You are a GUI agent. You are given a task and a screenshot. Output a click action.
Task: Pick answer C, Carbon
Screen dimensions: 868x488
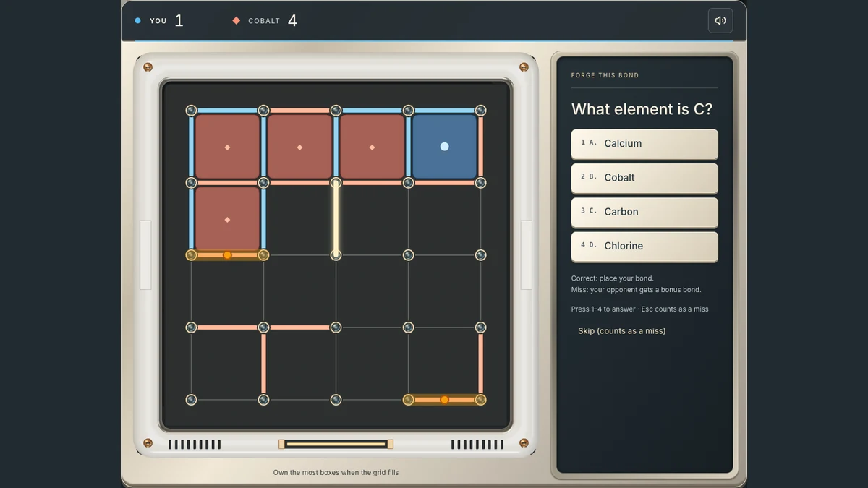tap(644, 212)
